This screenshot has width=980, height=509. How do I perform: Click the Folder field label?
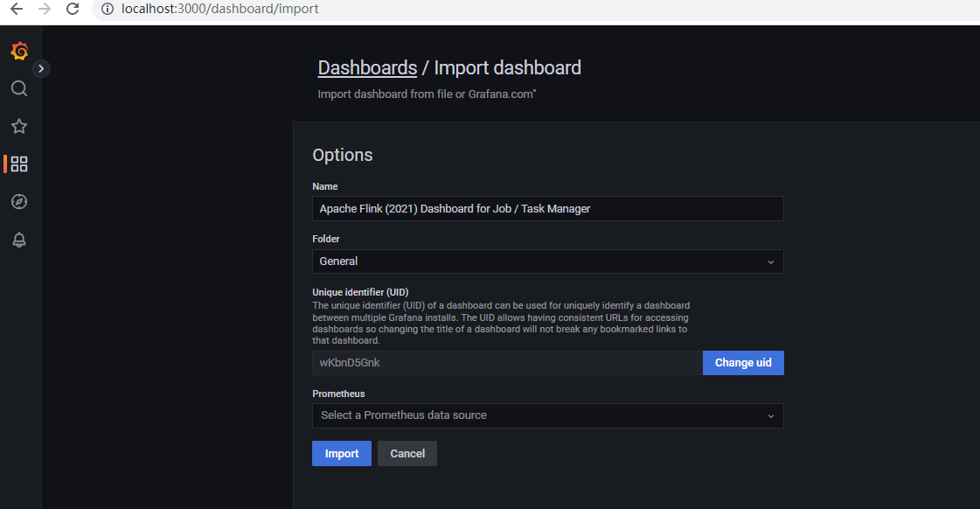[326, 239]
